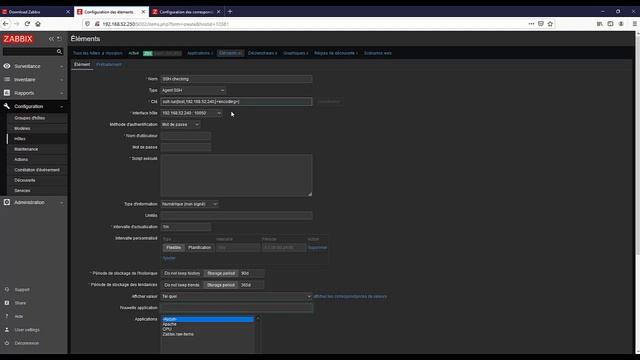Click the Script exécuté text area
The width and height of the screenshot is (640, 360).
point(236,175)
